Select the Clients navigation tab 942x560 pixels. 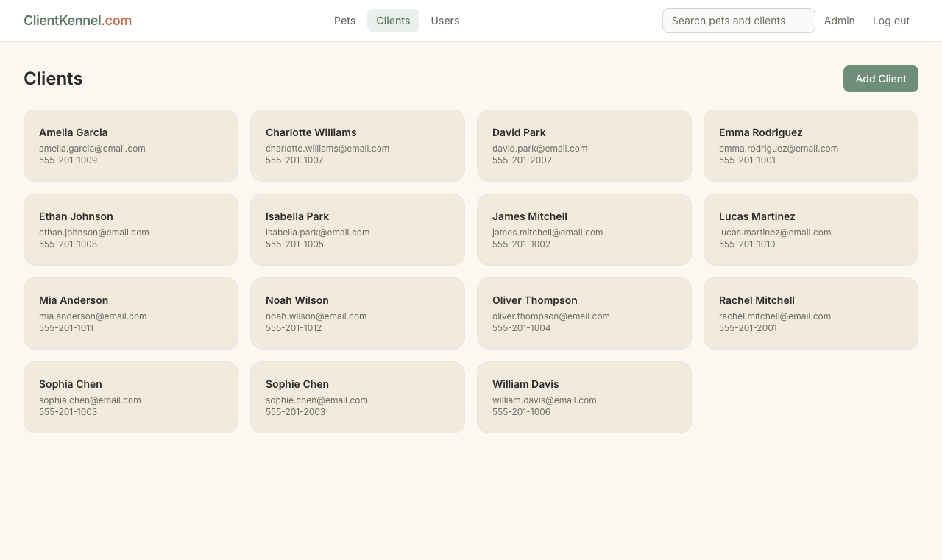click(x=393, y=21)
